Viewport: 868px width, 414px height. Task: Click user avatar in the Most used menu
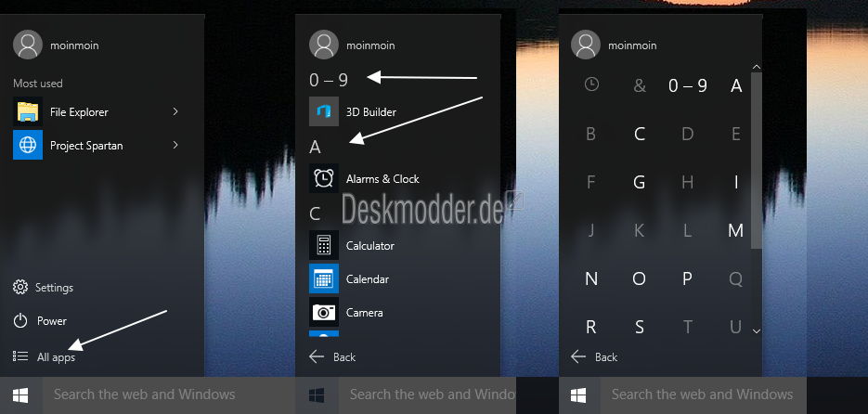[28, 45]
